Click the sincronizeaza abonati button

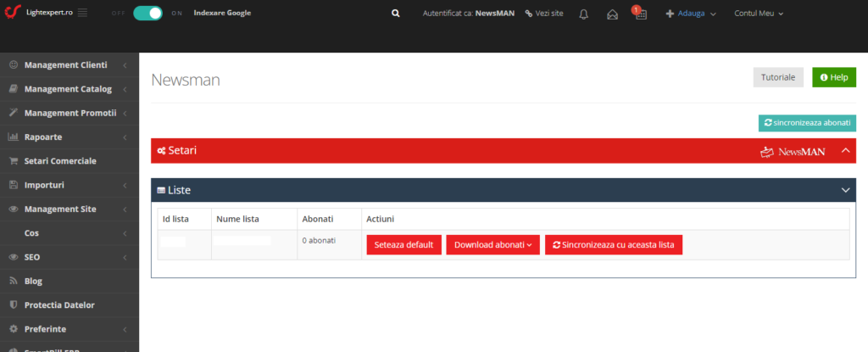click(x=807, y=123)
